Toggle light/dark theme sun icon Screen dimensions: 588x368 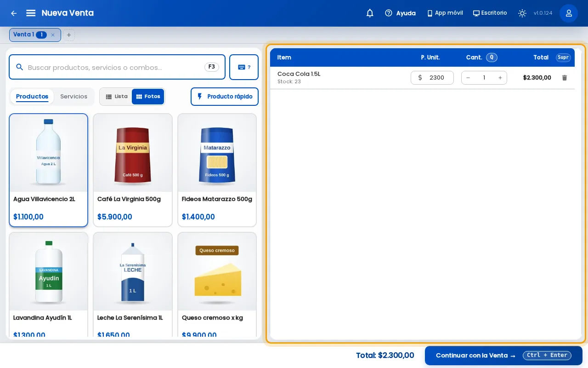click(522, 13)
